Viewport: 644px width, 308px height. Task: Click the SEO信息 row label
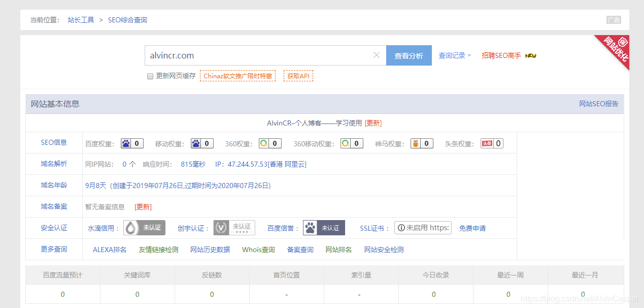coord(54,142)
